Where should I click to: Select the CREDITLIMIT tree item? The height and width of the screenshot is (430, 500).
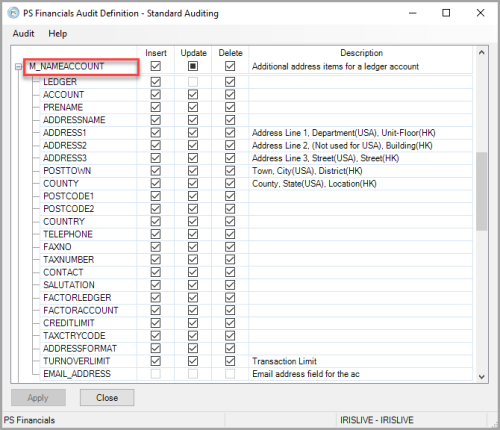point(69,323)
